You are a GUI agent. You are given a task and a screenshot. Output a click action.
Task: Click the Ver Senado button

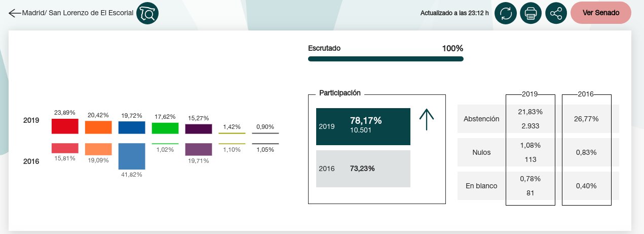click(x=601, y=13)
